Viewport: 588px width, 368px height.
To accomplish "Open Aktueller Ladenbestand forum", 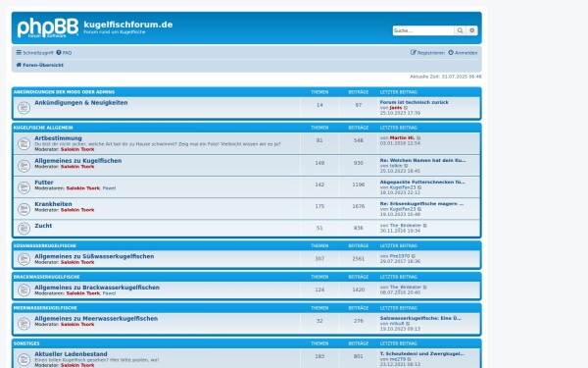I will click(x=71, y=354).
